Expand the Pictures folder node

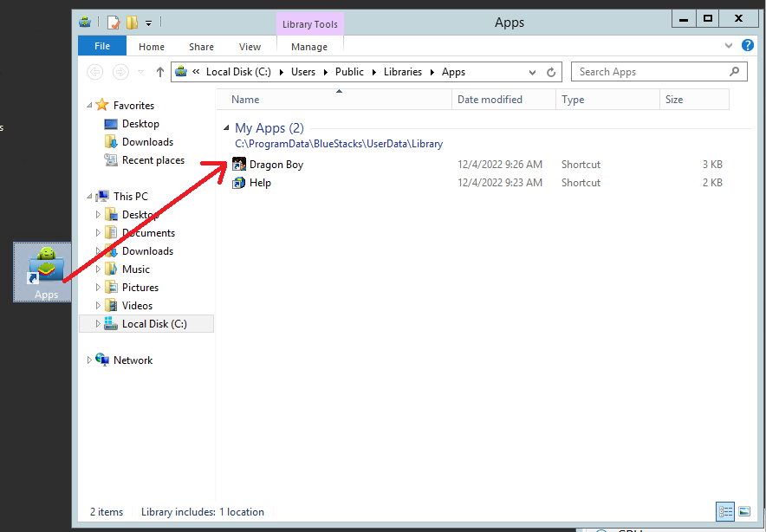[98, 288]
